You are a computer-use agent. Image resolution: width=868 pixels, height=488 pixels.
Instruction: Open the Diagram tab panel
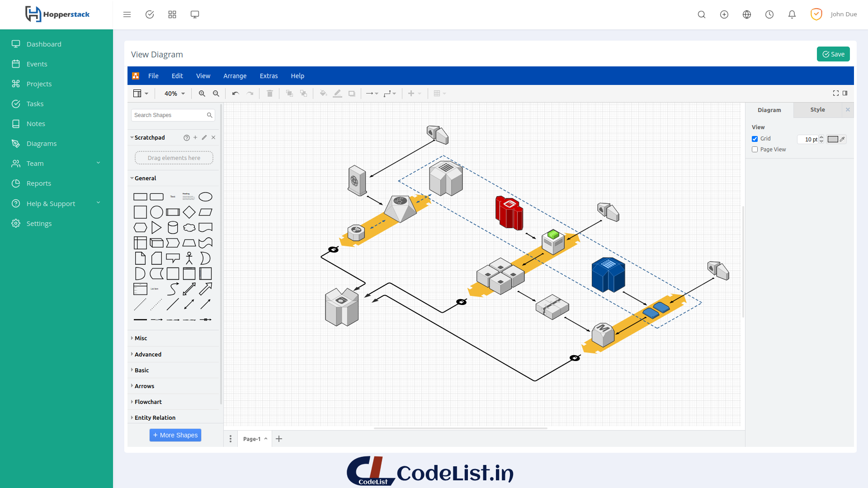[x=769, y=109]
